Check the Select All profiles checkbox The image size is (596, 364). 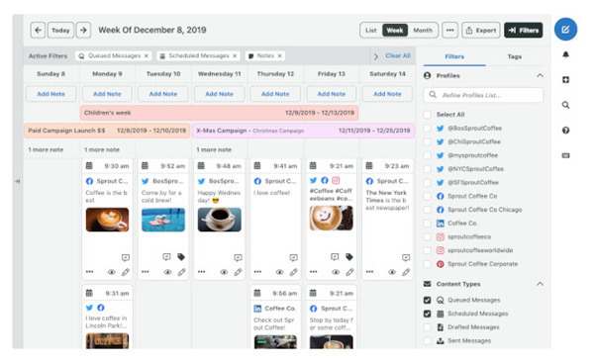428,115
